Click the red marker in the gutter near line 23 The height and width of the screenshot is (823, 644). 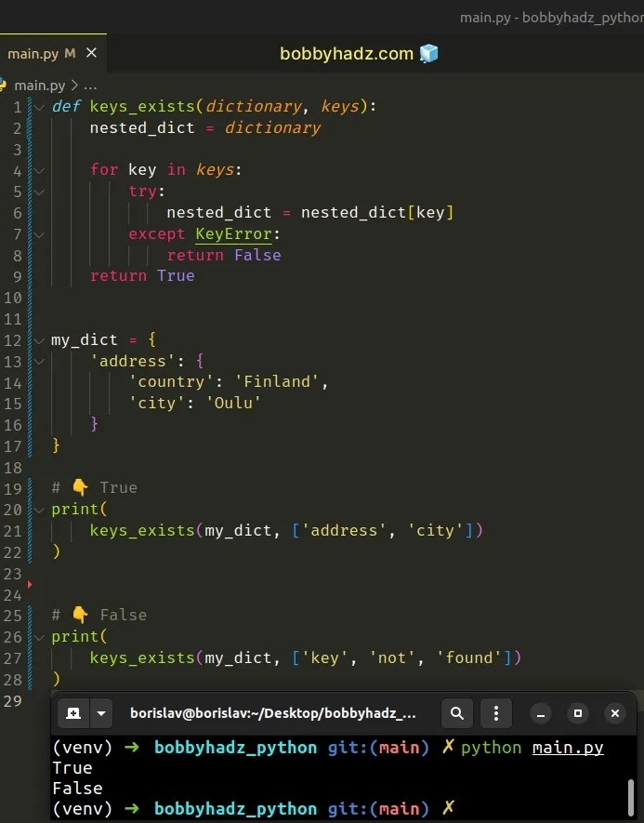click(x=30, y=584)
